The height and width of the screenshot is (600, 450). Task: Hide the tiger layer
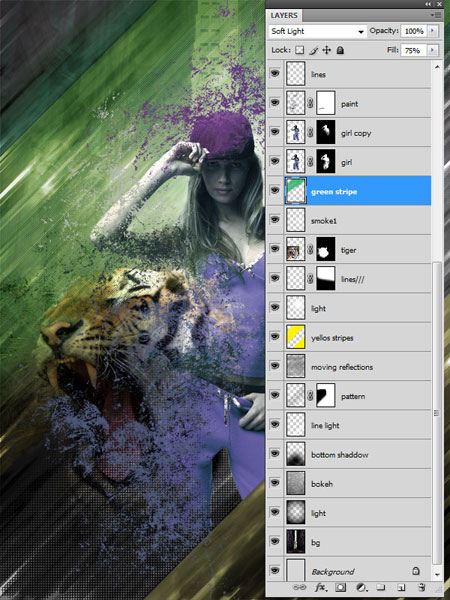tap(275, 249)
